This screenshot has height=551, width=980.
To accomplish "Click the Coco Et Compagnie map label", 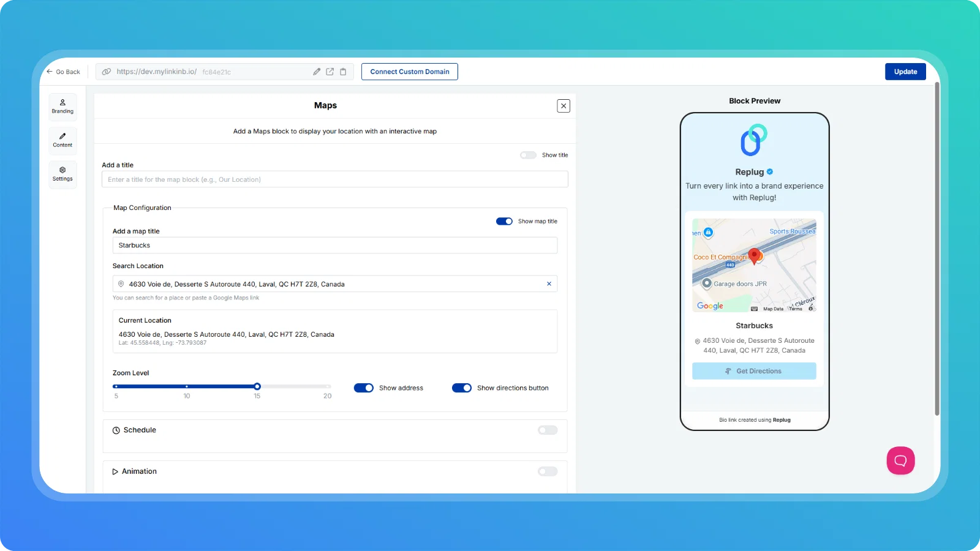I will tap(721, 257).
